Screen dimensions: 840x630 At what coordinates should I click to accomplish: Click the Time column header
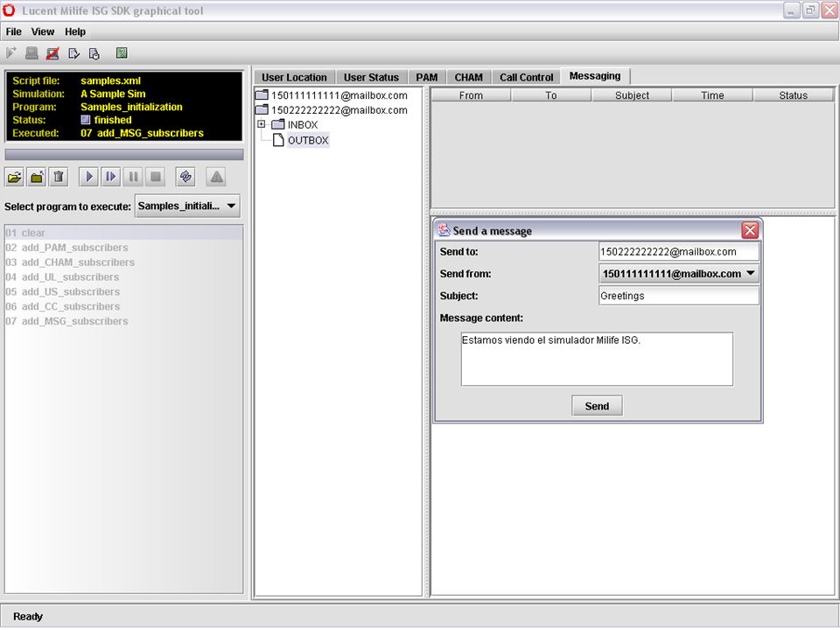712,95
